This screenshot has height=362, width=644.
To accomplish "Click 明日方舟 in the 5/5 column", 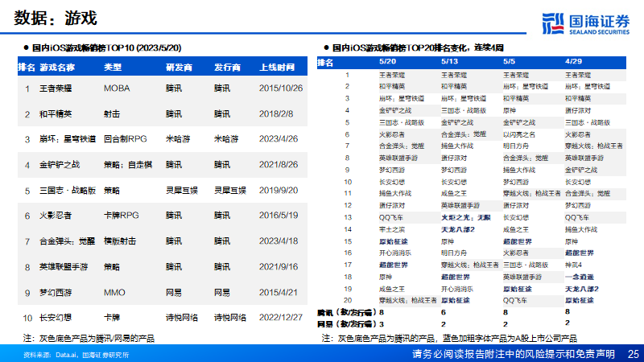I will click(516, 146).
